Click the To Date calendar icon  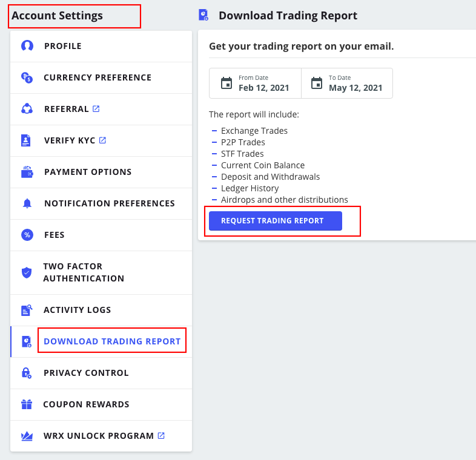coord(317,83)
